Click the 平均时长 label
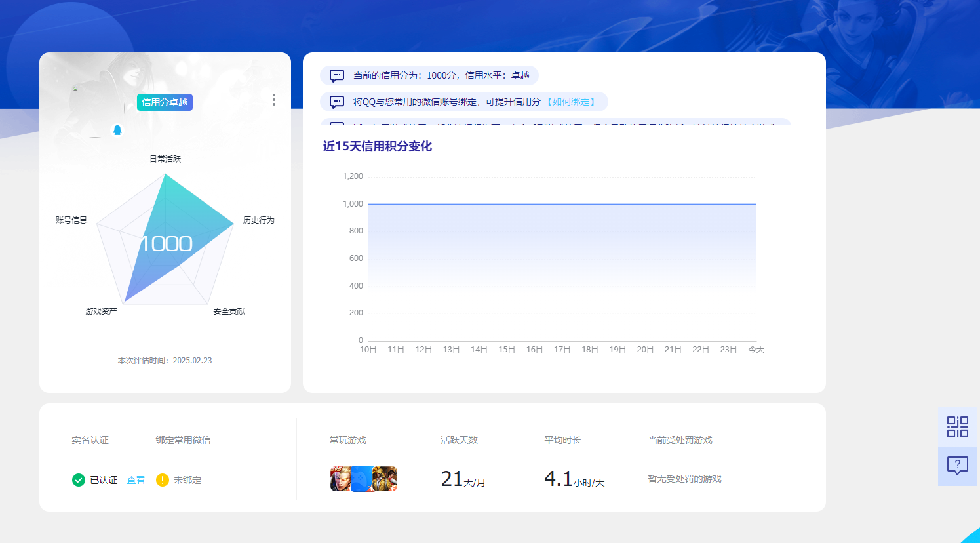Image resolution: width=980 pixels, height=543 pixels. tap(563, 440)
